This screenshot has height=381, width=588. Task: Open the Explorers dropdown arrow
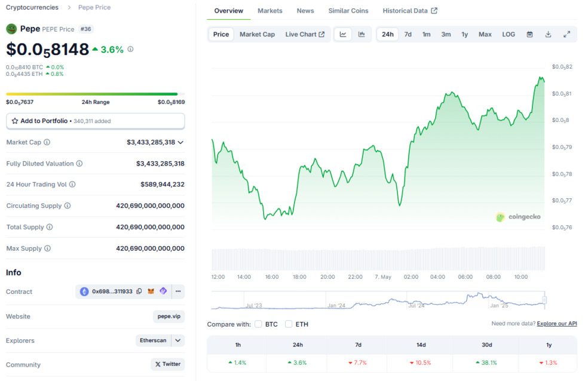[x=178, y=340]
